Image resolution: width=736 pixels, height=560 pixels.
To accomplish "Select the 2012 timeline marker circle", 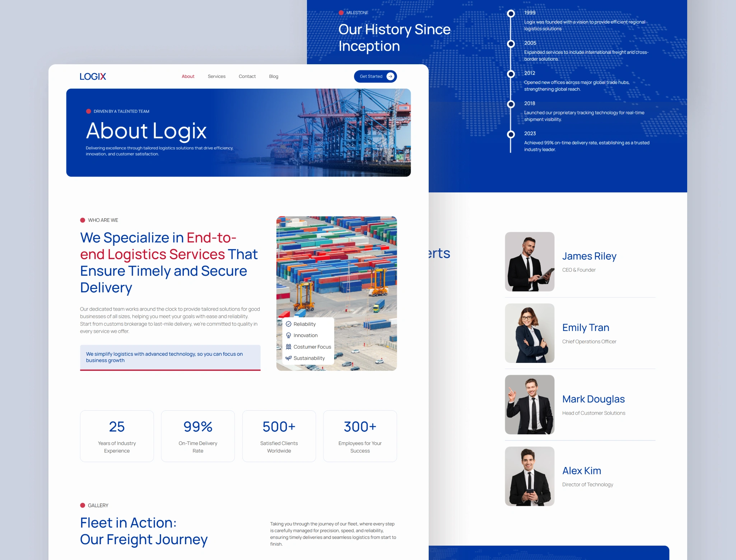I will 511,74.
